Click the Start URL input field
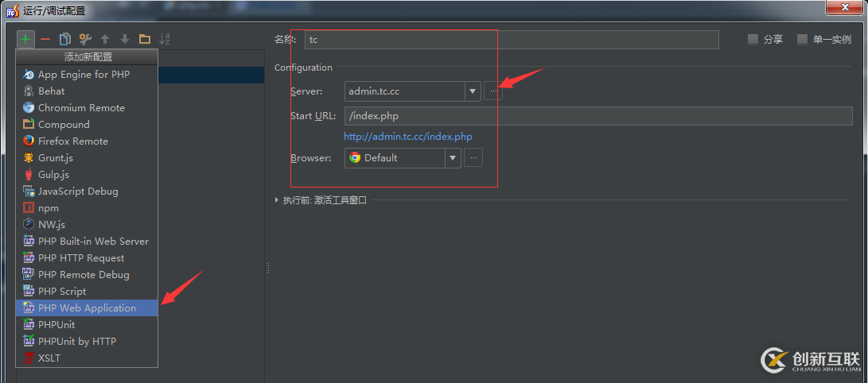 597,116
